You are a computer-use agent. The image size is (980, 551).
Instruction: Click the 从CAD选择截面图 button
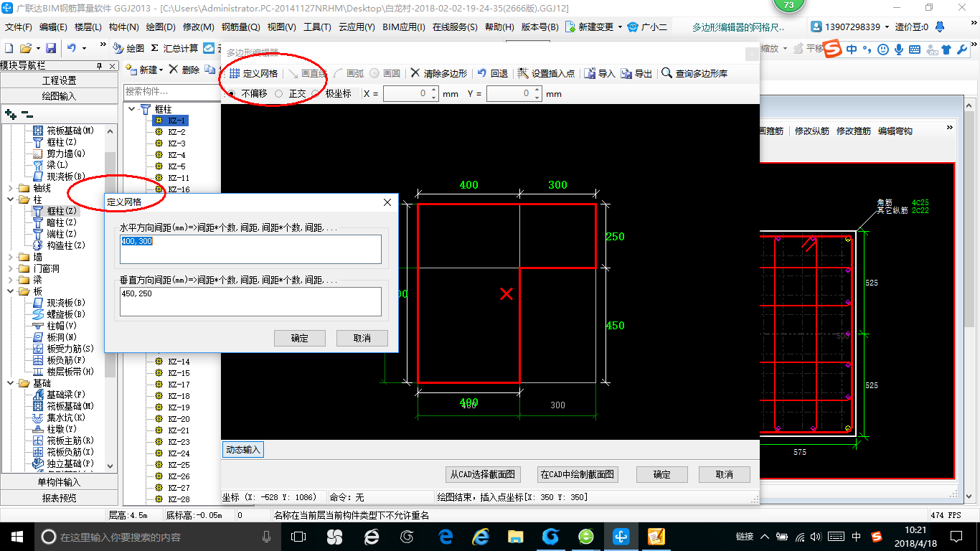pyautogui.click(x=483, y=474)
